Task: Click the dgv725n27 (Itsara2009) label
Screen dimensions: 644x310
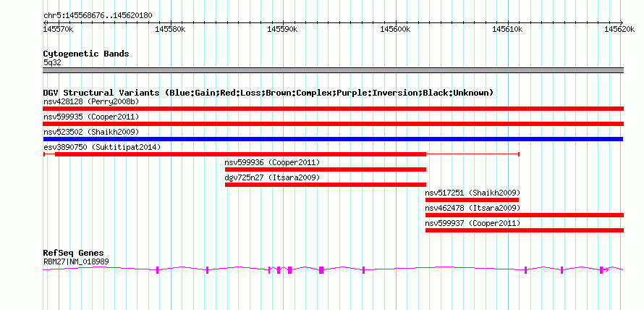Action: coord(272,177)
